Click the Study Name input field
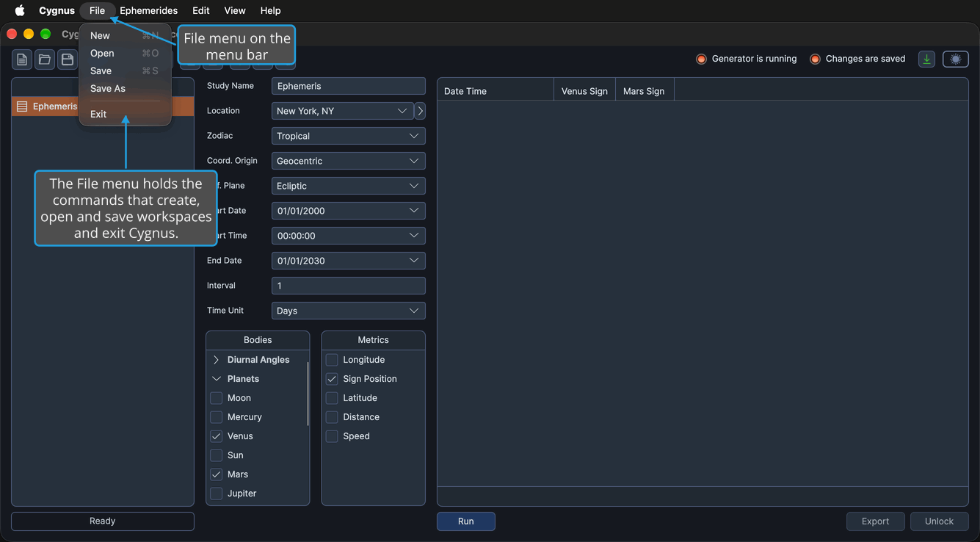Viewport: 980px width, 542px height. [349, 86]
